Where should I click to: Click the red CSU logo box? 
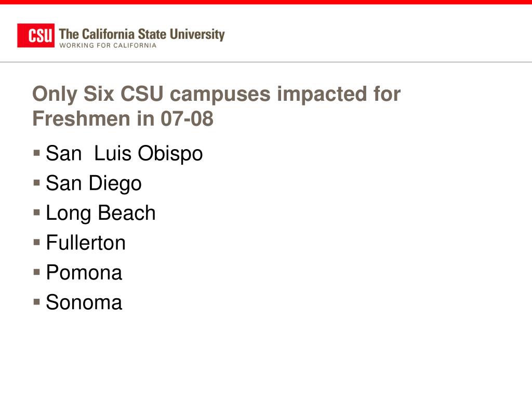point(36,35)
